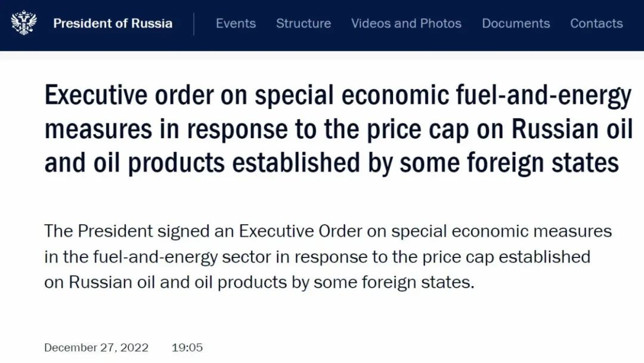Viewport: 644px width, 363px height.
Task: Click "special economic measures" in summary paragraph
Action: point(501,232)
